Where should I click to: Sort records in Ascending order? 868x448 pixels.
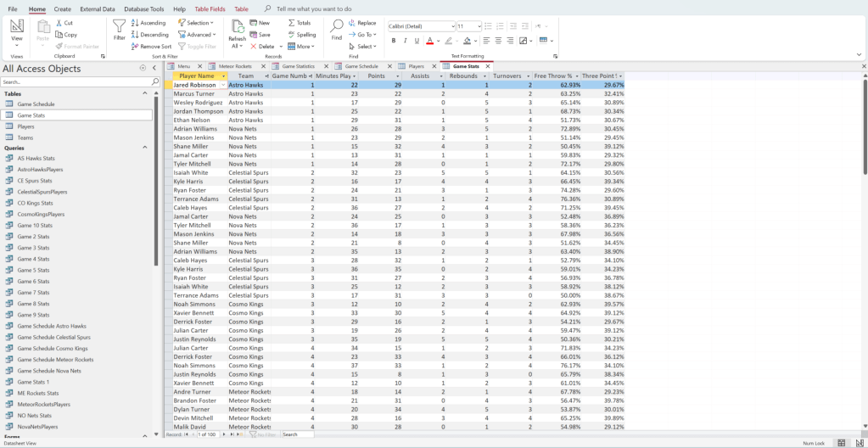(148, 23)
